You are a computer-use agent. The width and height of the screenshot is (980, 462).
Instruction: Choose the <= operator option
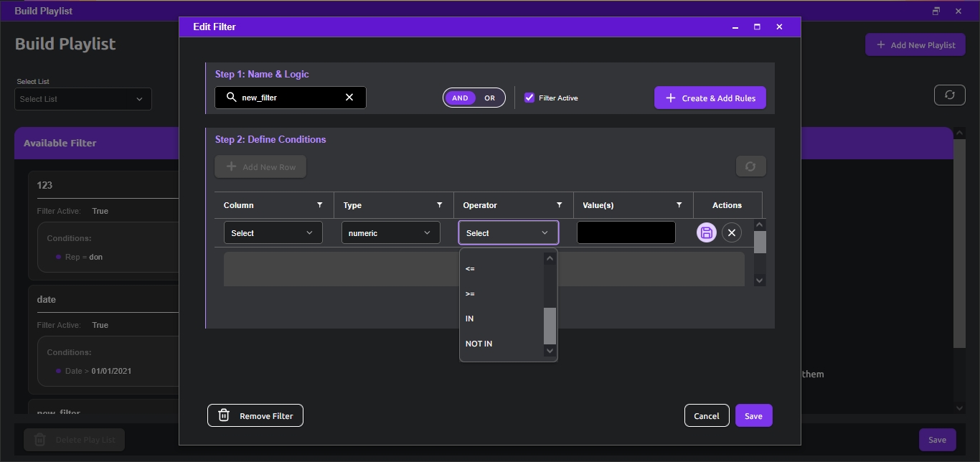(501, 268)
